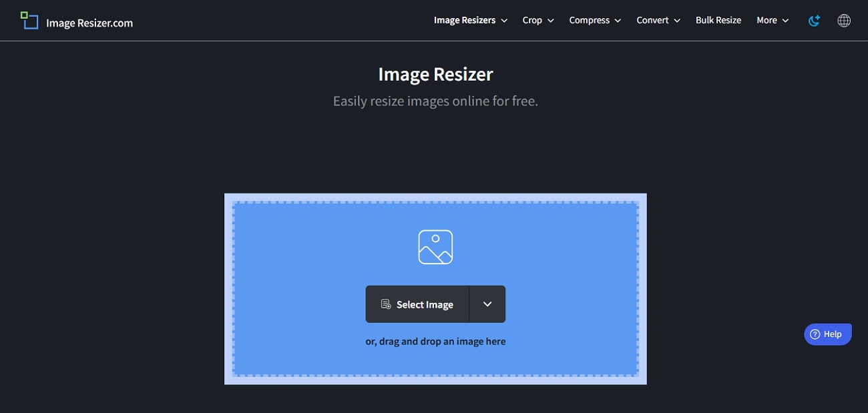Click 'Easily resize images online for free.' subtitle

click(435, 101)
